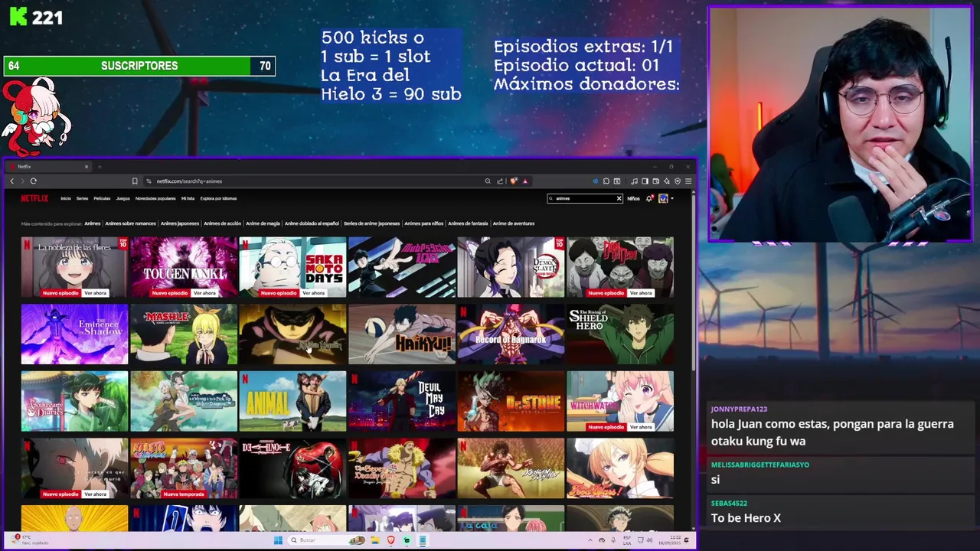Toggle the browser sidebar panel icon
Image resolution: width=980 pixels, height=551 pixels.
645,181
